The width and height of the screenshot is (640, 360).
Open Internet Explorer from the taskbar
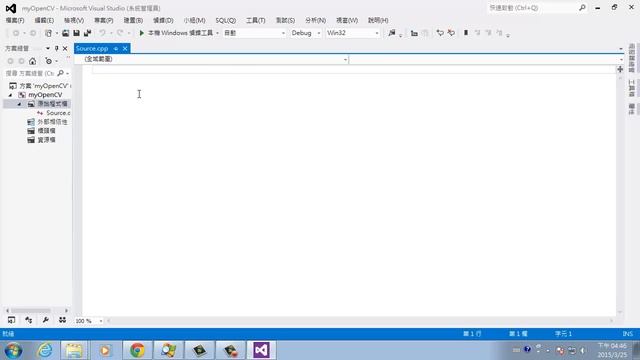pyautogui.click(x=44, y=350)
